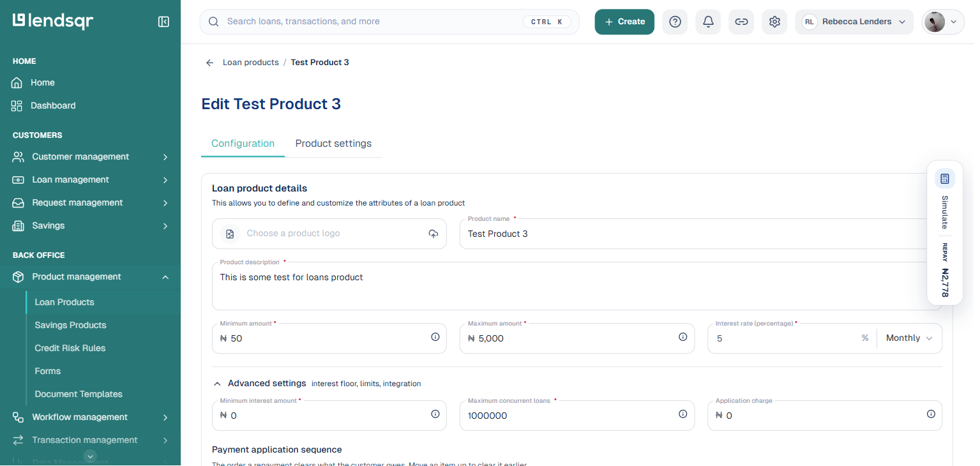The image size is (980, 466).
Task: Click the Product management box icon
Action: [x=19, y=277]
